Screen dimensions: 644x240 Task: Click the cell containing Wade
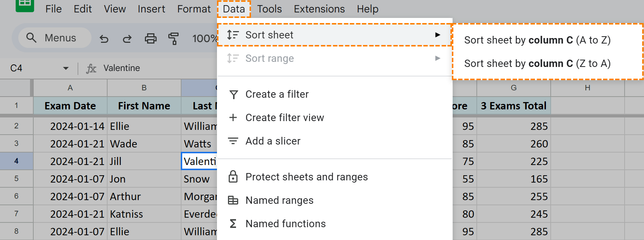click(x=144, y=144)
